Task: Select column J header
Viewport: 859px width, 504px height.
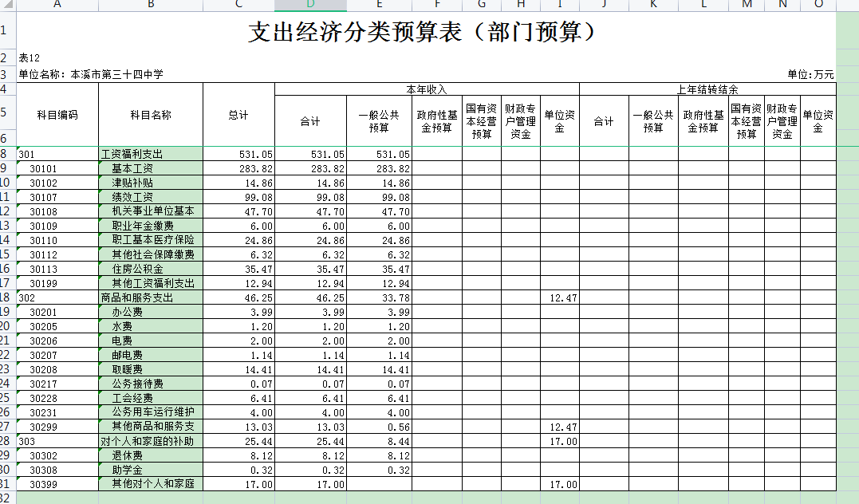Action: point(605,4)
